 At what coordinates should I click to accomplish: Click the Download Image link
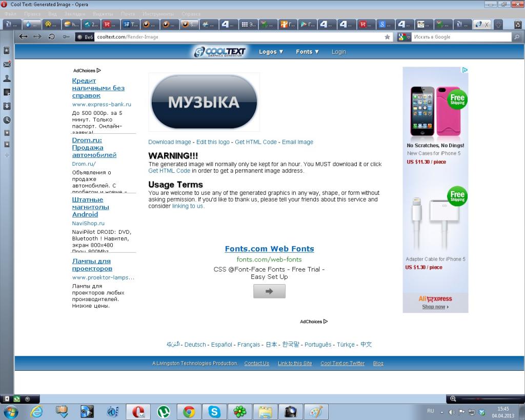(x=169, y=142)
